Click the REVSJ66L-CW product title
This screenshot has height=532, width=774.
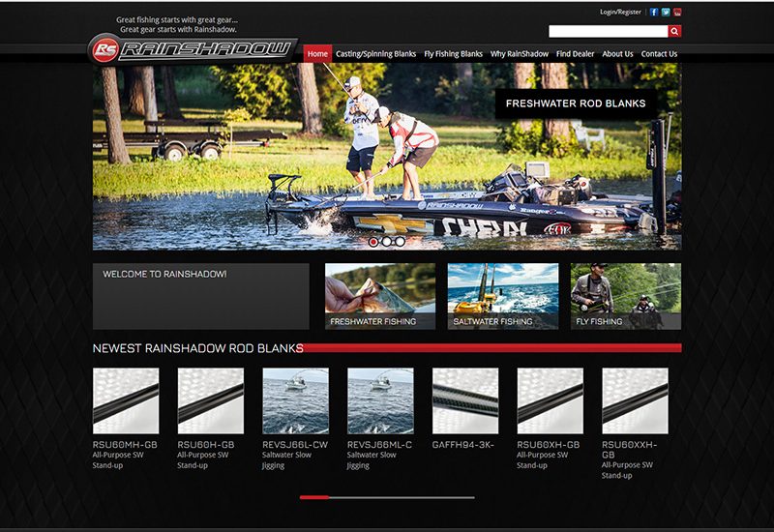click(295, 445)
